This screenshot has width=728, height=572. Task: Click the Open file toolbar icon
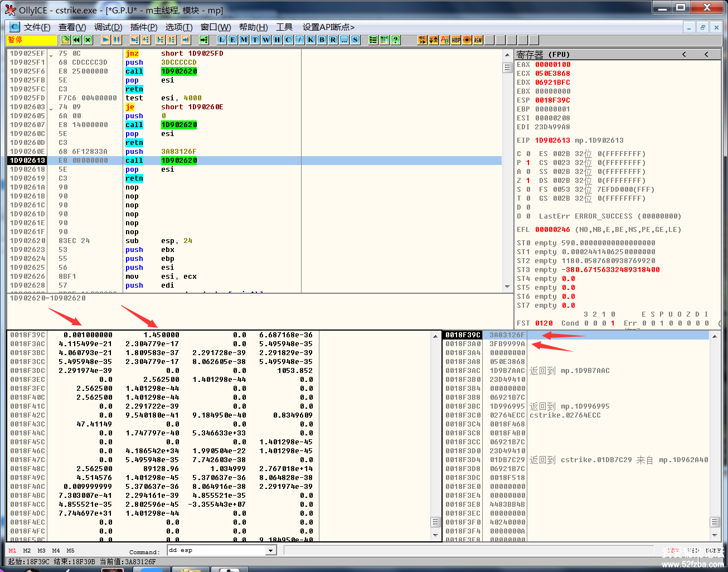(66, 40)
